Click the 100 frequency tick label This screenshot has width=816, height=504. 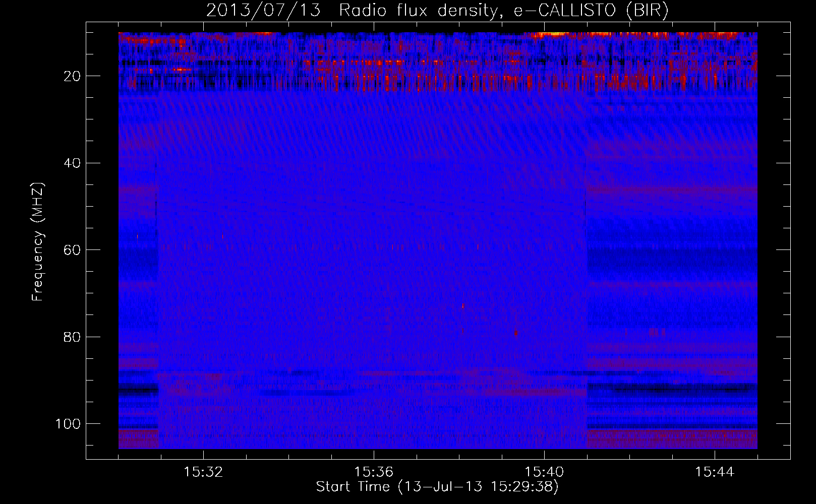coord(69,424)
